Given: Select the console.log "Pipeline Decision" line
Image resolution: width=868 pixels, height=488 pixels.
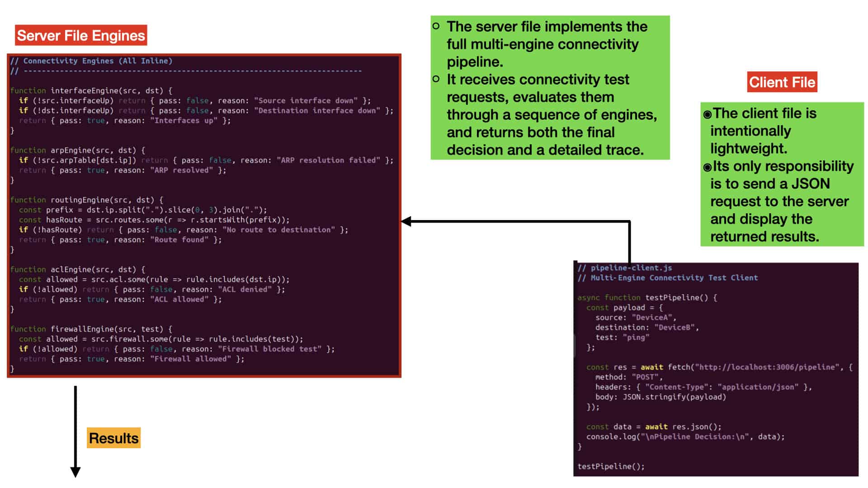Looking at the screenshot, I should point(686,437).
